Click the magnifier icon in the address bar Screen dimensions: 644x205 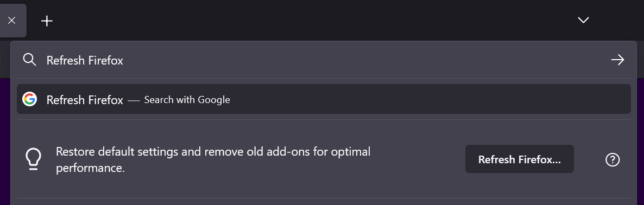tap(29, 60)
